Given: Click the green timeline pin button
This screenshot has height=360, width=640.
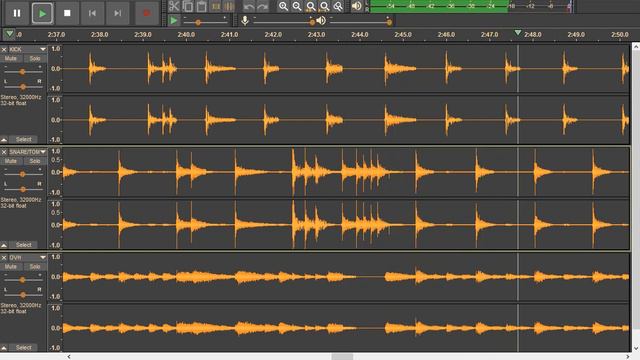Looking at the screenshot, I should (9, 34).
